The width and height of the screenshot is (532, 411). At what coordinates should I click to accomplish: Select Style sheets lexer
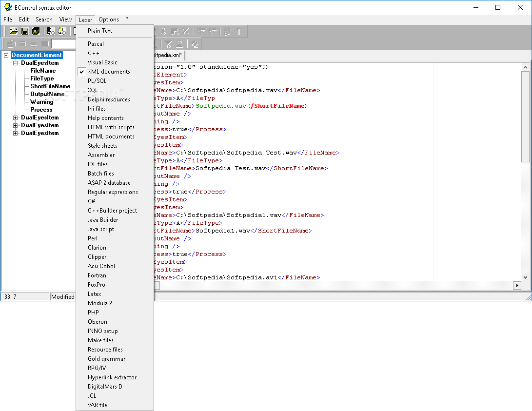[x=115, y=146]
